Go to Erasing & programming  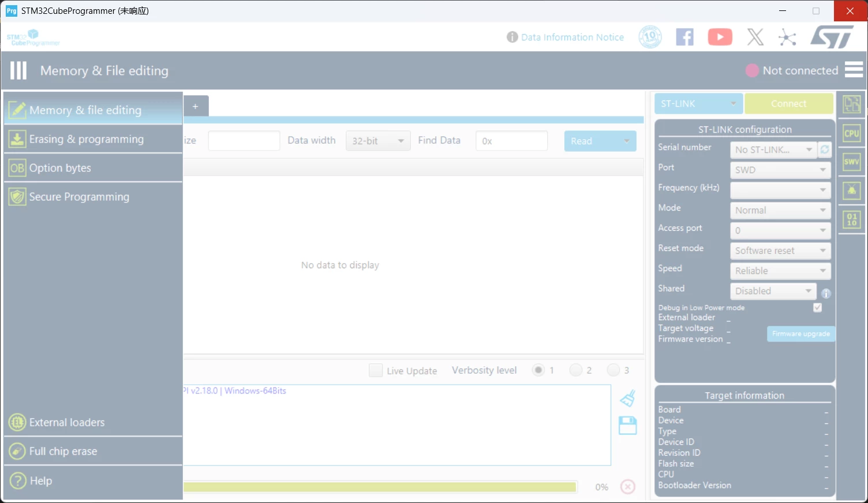pyautogui.click(x=93, y=139)
